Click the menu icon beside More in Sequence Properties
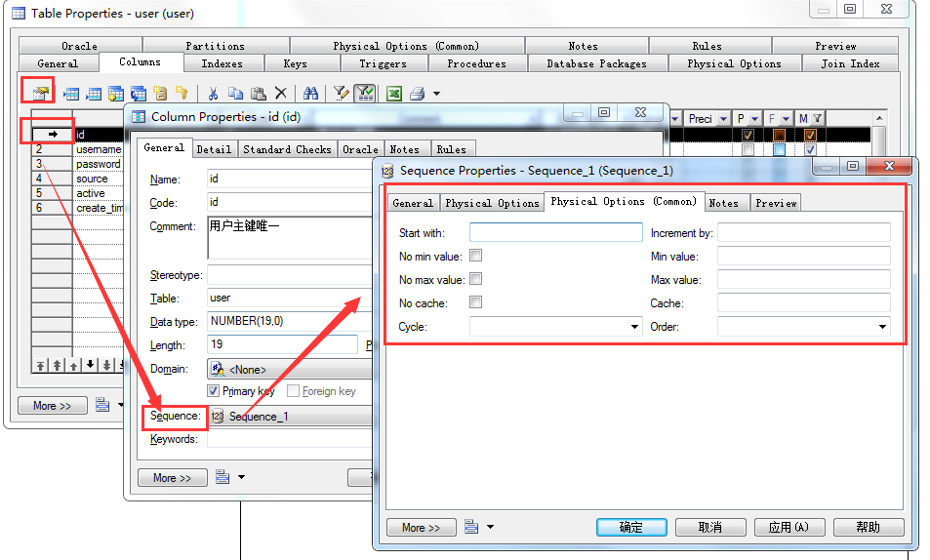The width and height of the screenshot is (930, 560). [471, 527]
